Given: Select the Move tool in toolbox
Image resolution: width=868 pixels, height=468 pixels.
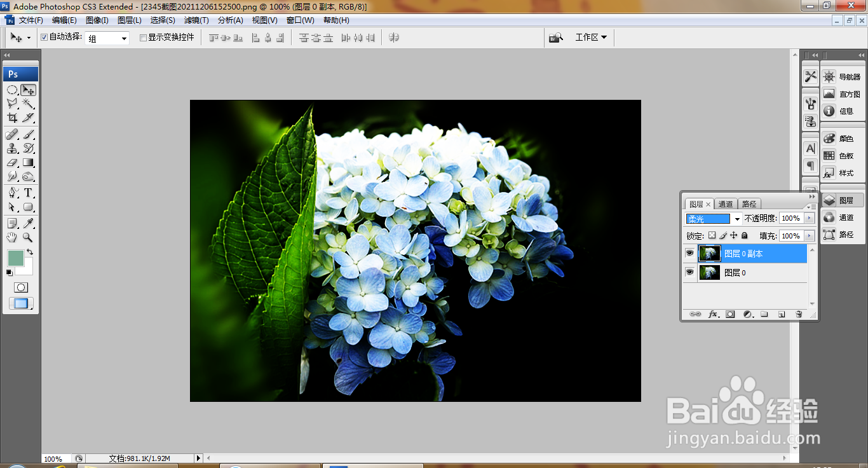Looking at the screenshot, I should (28, 90).
